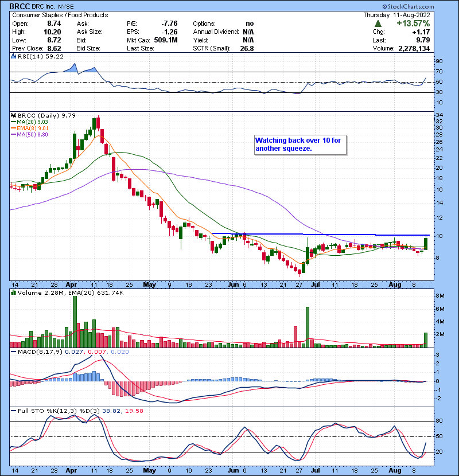The width and height of the screenshot is (459, 476).
Task: Click the P/E value -7.76
Action: [169, 24]
